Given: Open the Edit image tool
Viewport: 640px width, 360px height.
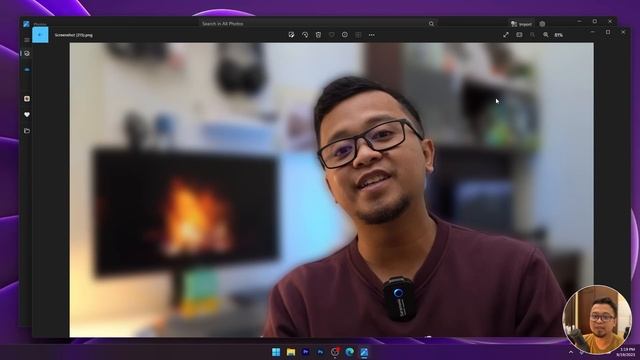Looking at the screenshot, I should [x=291, y=35].
